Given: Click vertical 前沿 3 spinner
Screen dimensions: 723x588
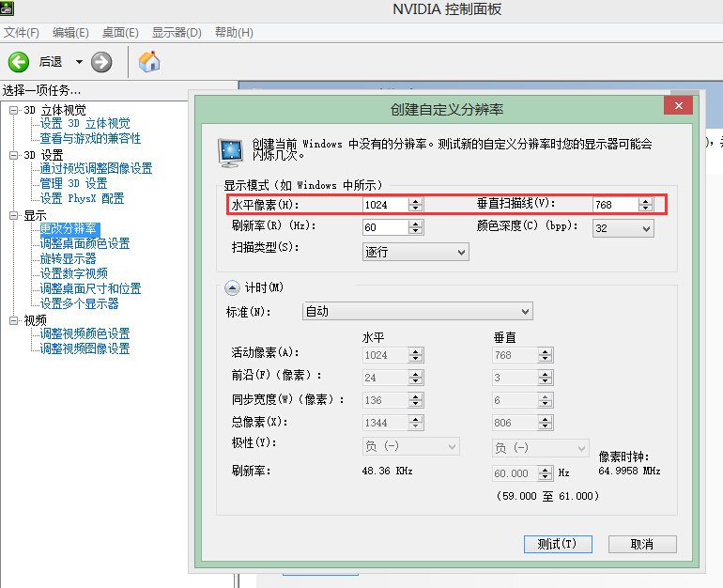Looking at the screenshot, I should coord(545,378).
